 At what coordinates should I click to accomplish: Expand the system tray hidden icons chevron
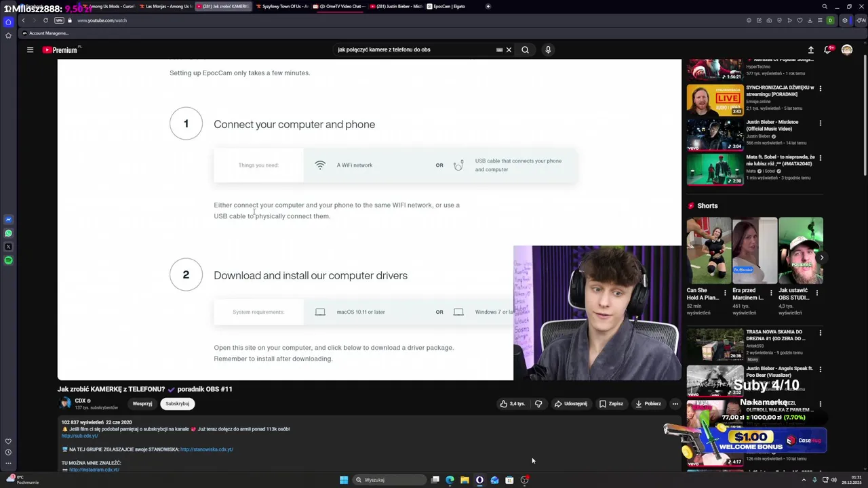click(x=804, y=480)
